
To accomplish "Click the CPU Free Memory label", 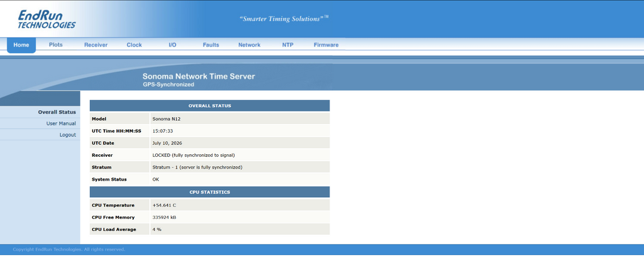I will point(113,217).
